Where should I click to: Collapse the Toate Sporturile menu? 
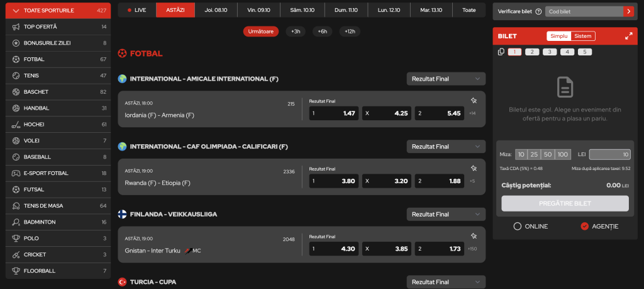point(58,10)
